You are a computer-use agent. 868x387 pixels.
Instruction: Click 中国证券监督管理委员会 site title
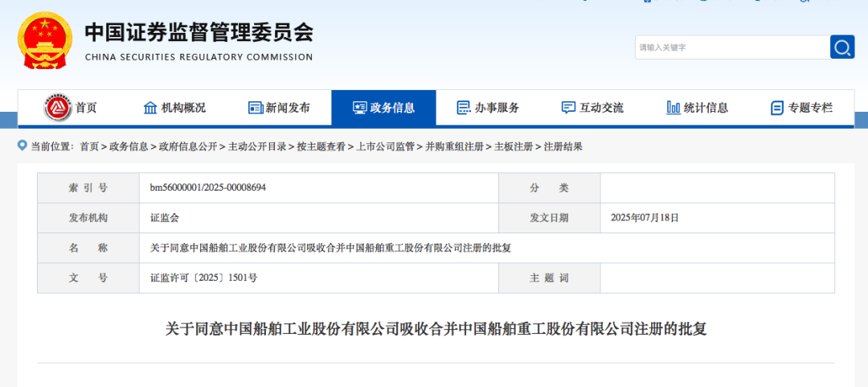click(199, 33)
